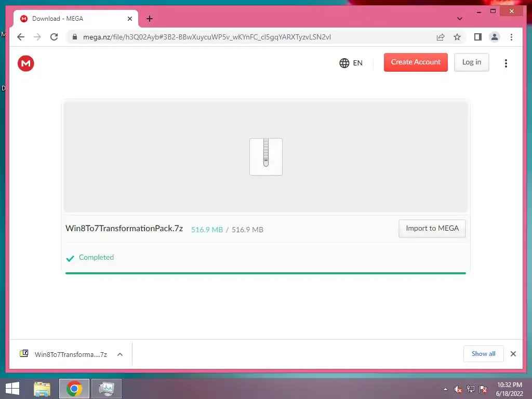
Task: Expand download item options chevron
Action: (120, 354)
